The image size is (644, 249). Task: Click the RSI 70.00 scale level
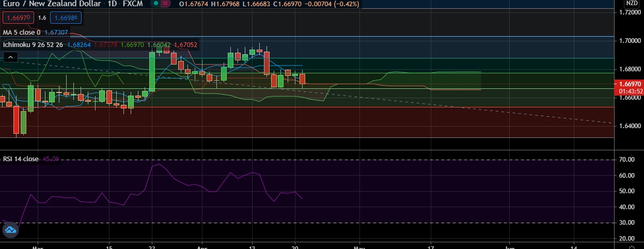(x=626, y=160)
